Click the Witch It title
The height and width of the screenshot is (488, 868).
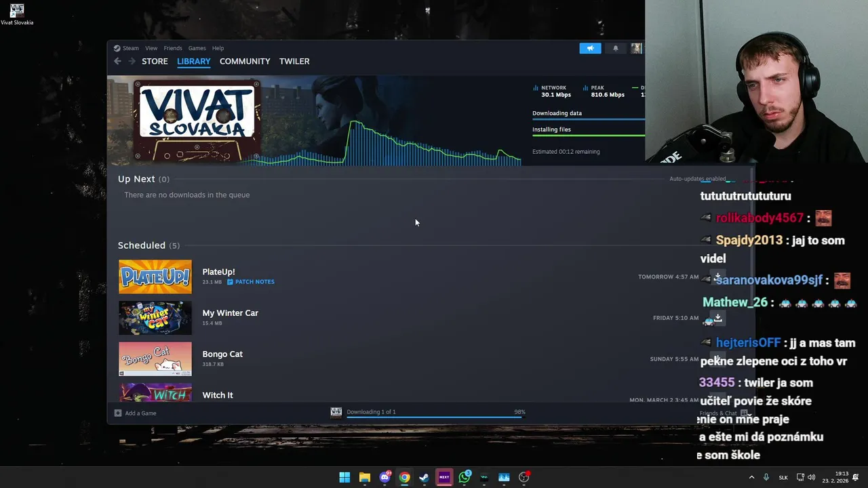[x=218, y=395]
